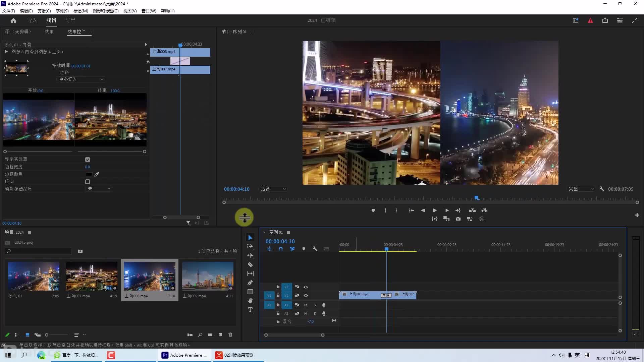Open 百度一下 browser in taskbar

click(76, 355)
